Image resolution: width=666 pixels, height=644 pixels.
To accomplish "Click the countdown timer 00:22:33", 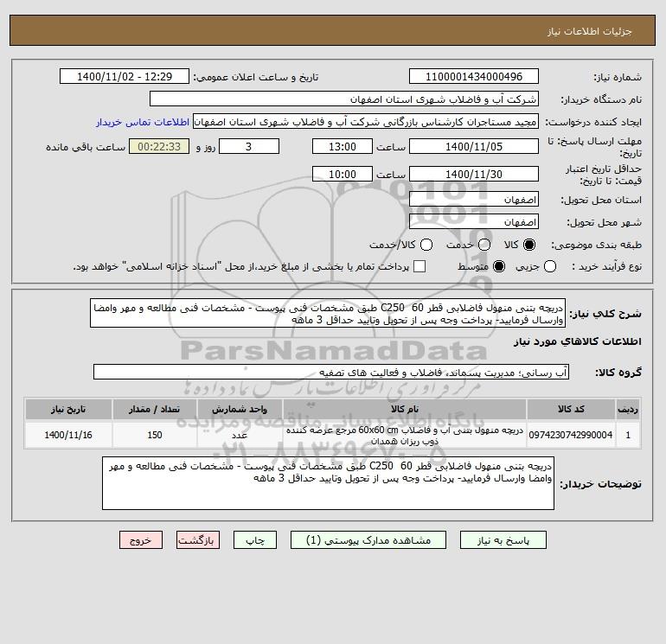I will coord(159,146).
